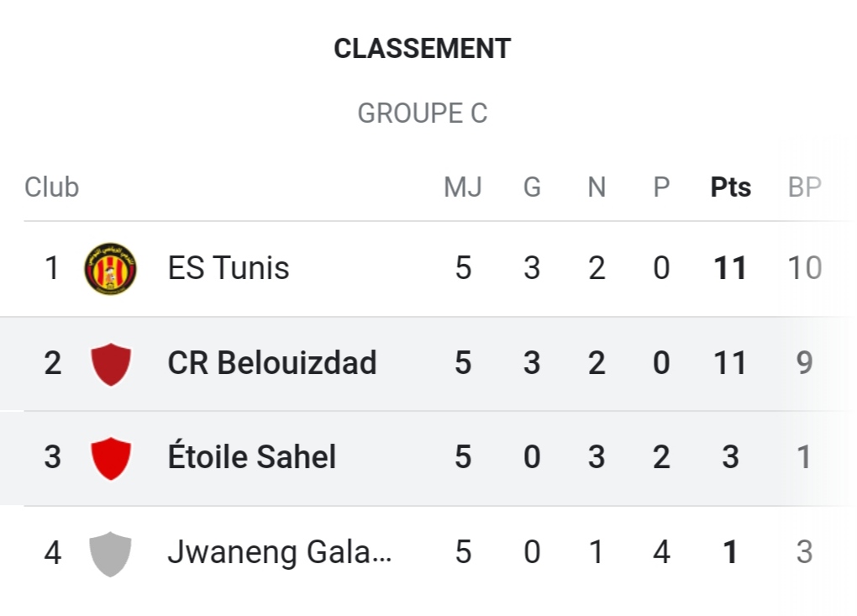Viewport: 857px width, 616px height.
Task: Click the Club column header
Action: [x=52, y=187]
